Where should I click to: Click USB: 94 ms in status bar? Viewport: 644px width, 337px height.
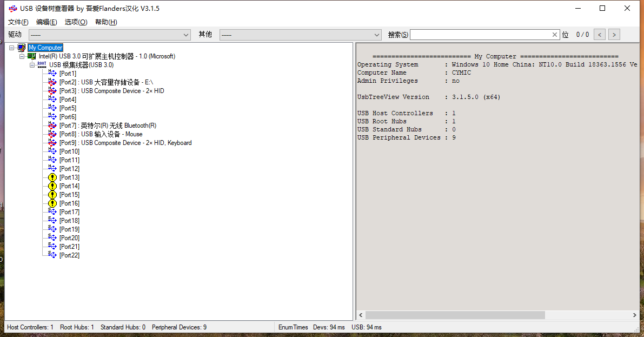(367, 327)
